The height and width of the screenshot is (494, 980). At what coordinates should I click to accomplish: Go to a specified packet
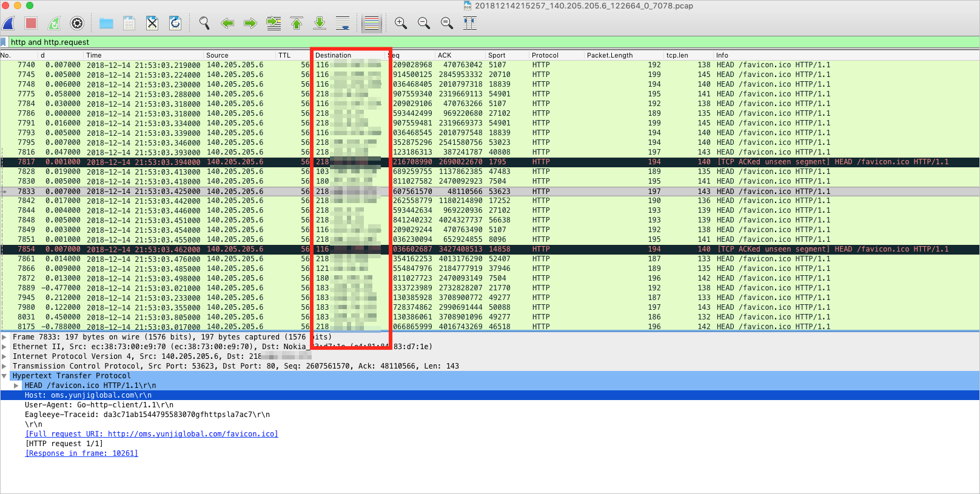point(274,24)
